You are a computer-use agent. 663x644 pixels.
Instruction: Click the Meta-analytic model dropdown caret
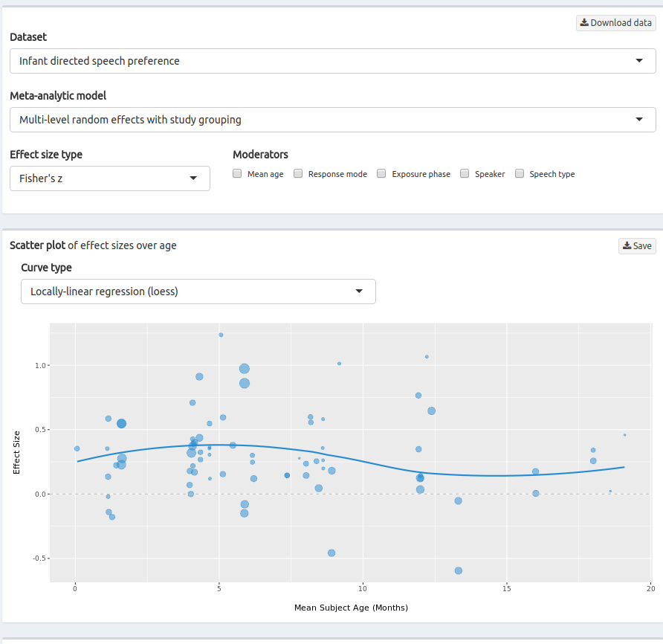click(639, 120)
